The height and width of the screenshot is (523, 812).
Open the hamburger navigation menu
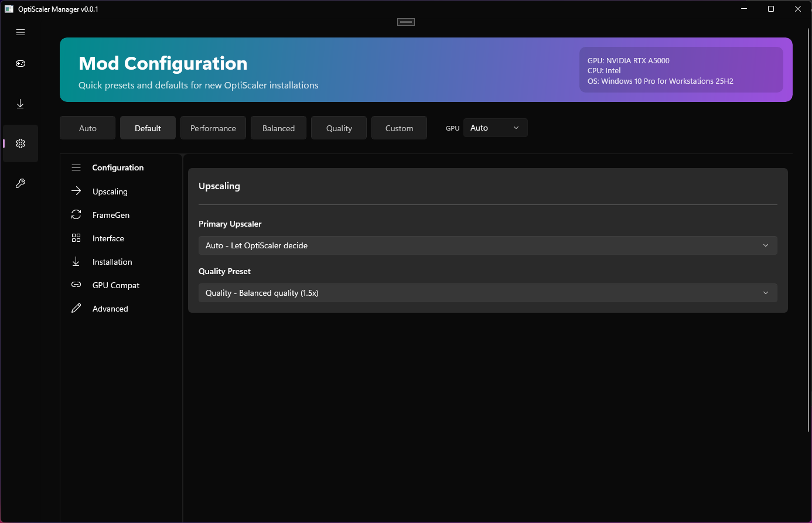coord(21,32)
